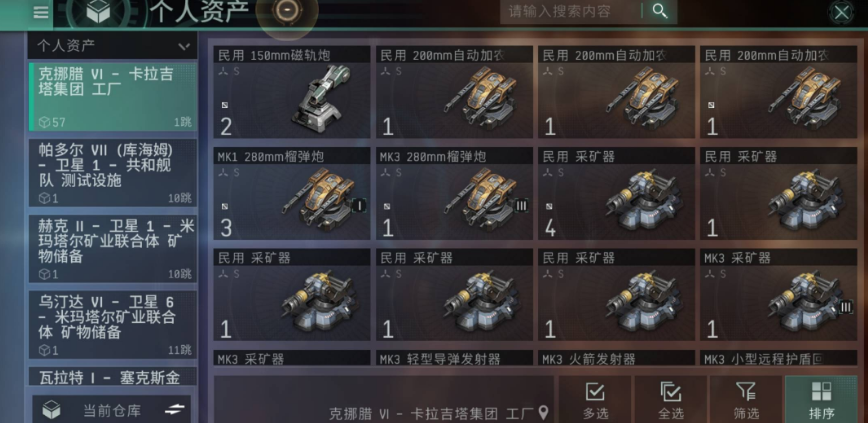Select station 乌汀达 VI 卫星 6 矿物储备
This screenshot has width=868, height=423.
(x=112, y=324)
